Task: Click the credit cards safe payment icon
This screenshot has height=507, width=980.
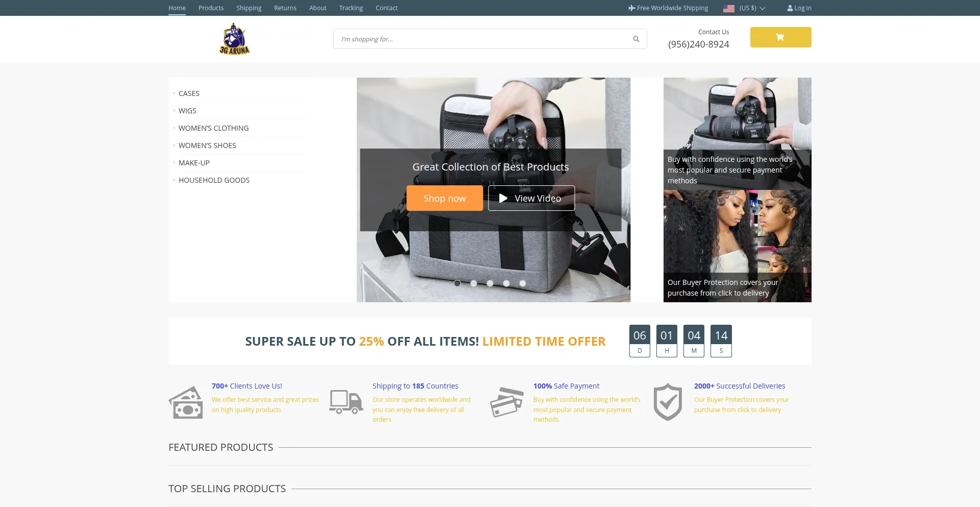Action: tap(507, 402)
